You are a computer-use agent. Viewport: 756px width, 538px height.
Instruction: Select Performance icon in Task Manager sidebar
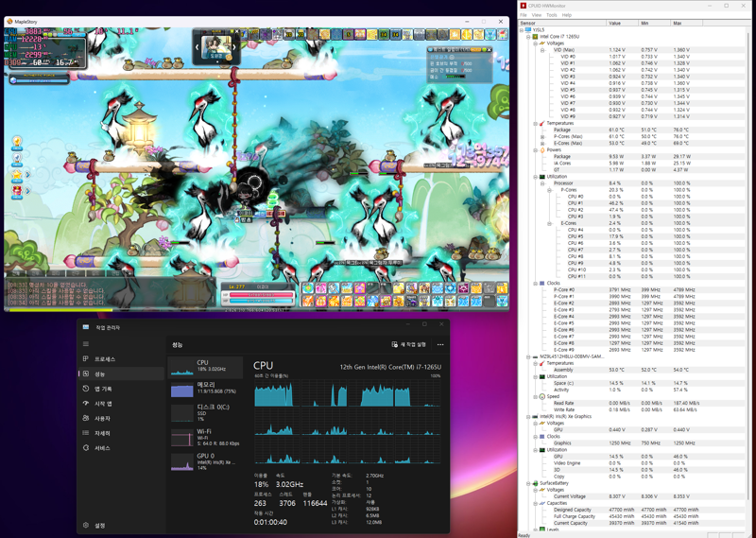86,373
